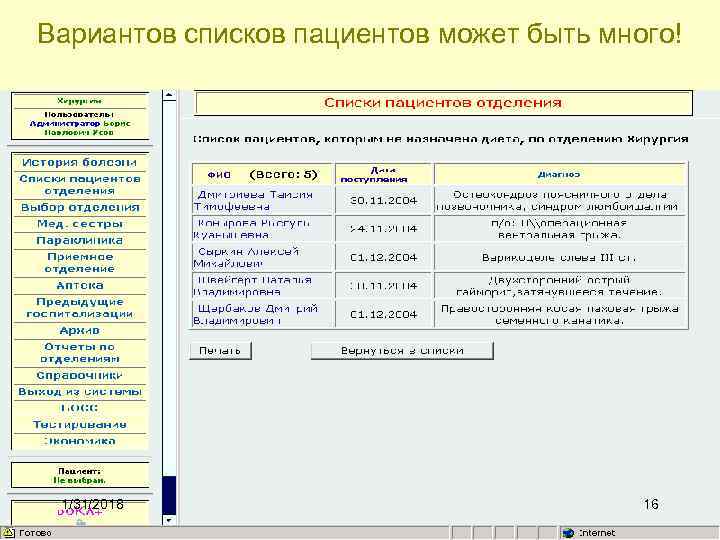Select Правосторонняя косая паховая грыжа diagnosis cell

click(559, 315)
